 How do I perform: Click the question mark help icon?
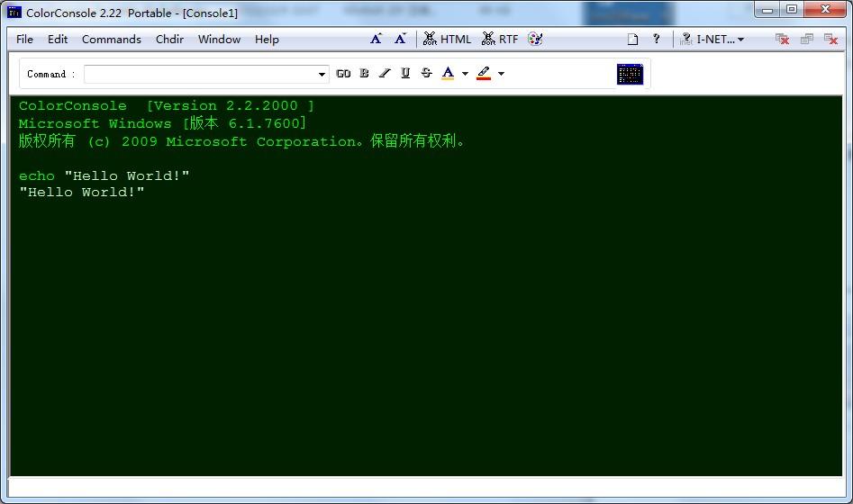[x=656, y=39]
